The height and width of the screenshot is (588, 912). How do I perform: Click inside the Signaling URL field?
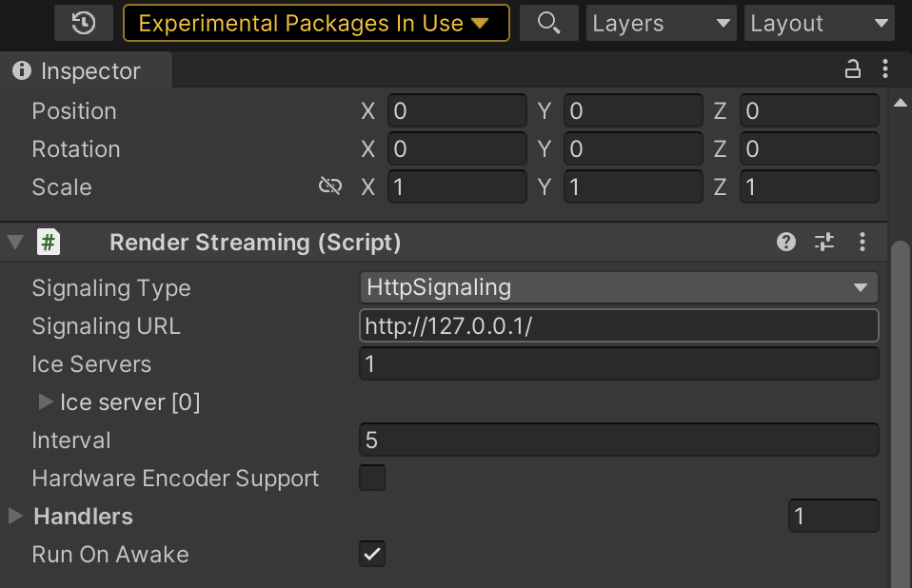[619, 325]
